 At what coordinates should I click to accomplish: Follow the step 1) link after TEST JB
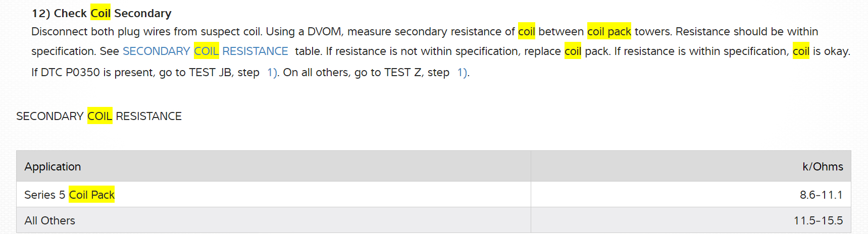pyautogui.click(x=272, y=73)
